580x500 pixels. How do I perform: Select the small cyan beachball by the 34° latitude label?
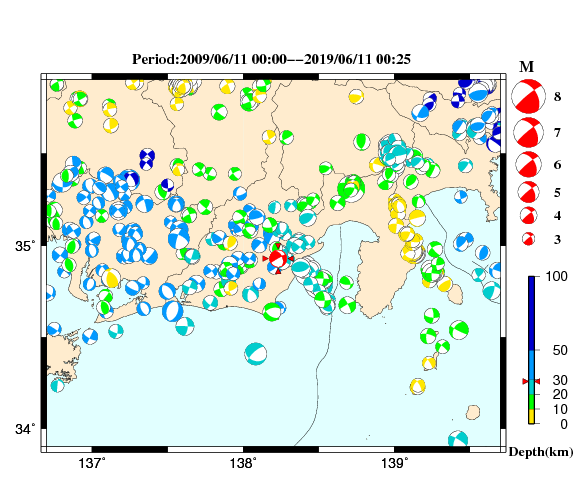coord(57,386)
